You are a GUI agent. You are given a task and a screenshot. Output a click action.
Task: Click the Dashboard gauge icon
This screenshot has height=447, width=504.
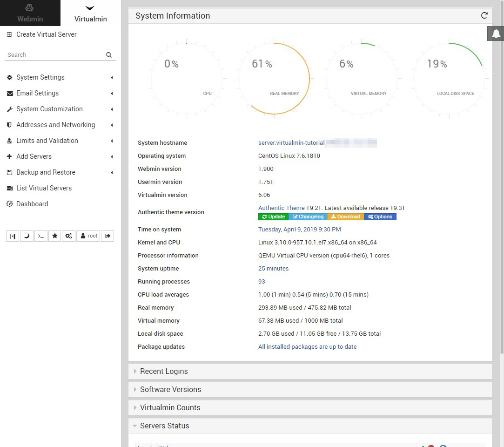[x=10, y=204]
